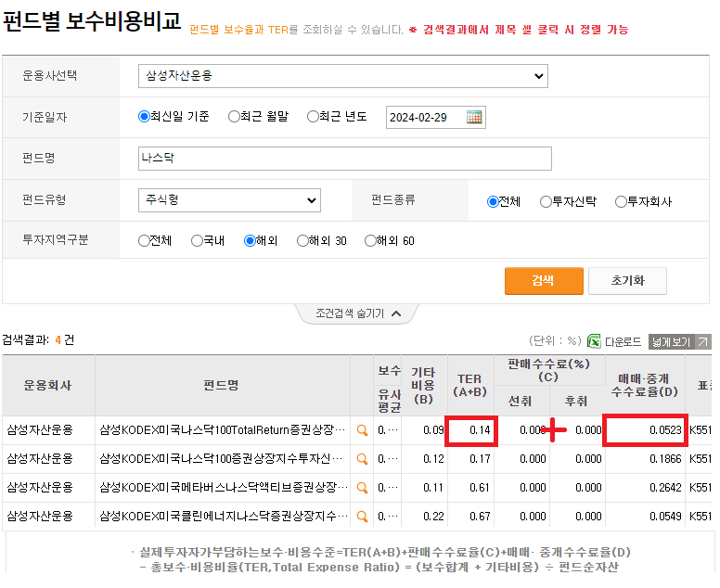Sort by 후취 column header
The image size is (720, 588).
577,401
